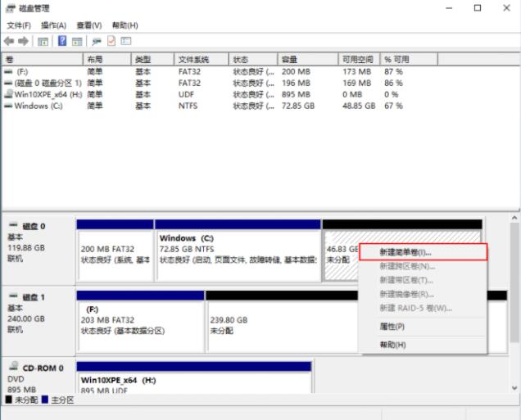
Task: Click the NTFS file system cell
Action: [188, 106]
